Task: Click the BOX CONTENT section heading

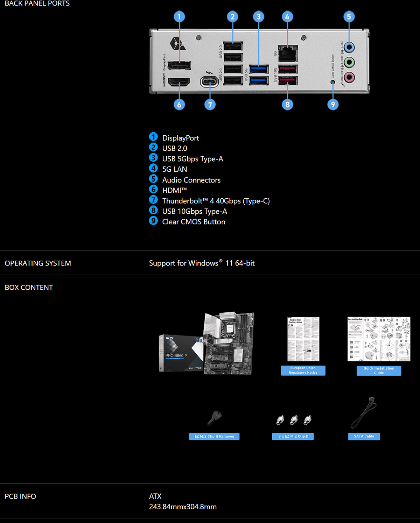Action: 29,287
